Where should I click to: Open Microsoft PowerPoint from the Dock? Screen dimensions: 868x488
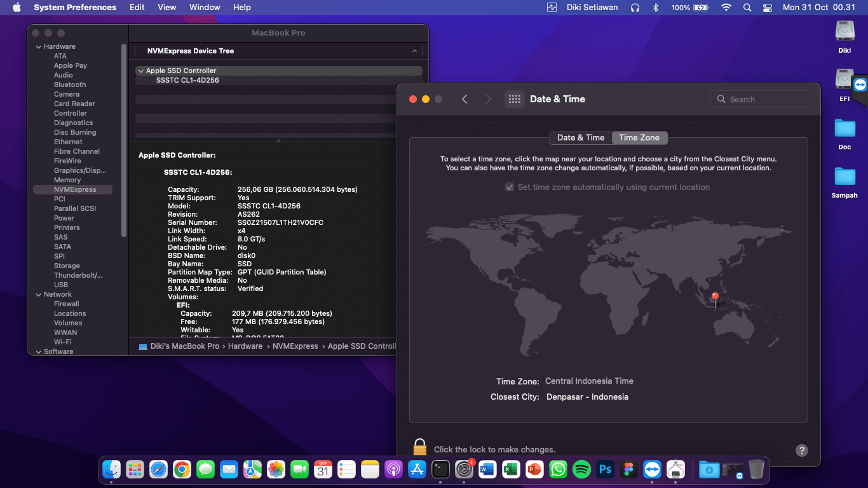[534, 470]
